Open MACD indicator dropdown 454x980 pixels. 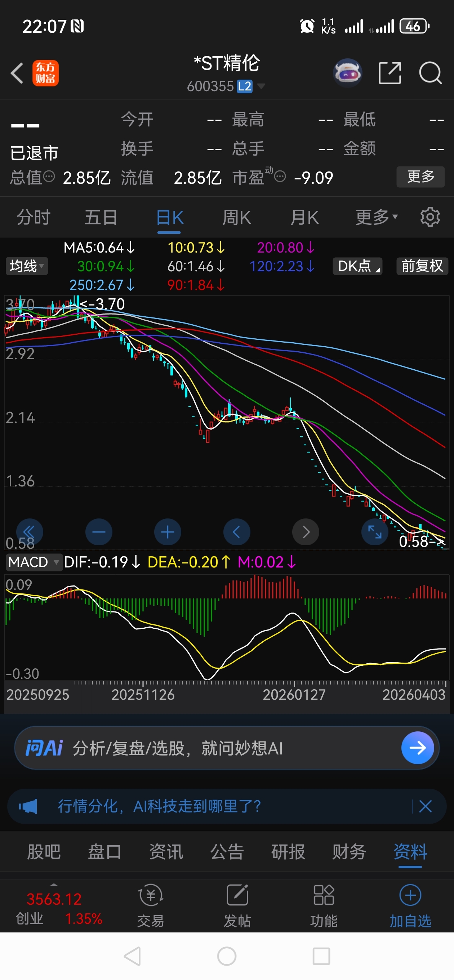coord(34,562)
